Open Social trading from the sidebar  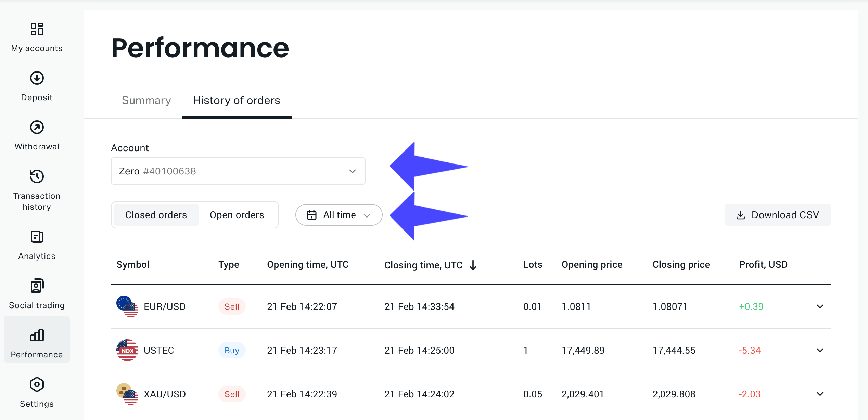[36, 286]
